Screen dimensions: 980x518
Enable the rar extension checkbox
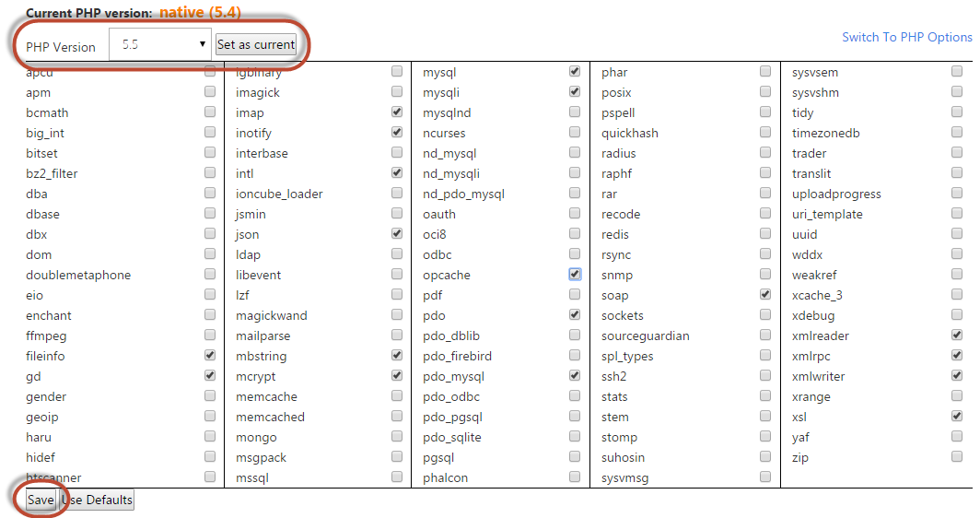point(765,193)
